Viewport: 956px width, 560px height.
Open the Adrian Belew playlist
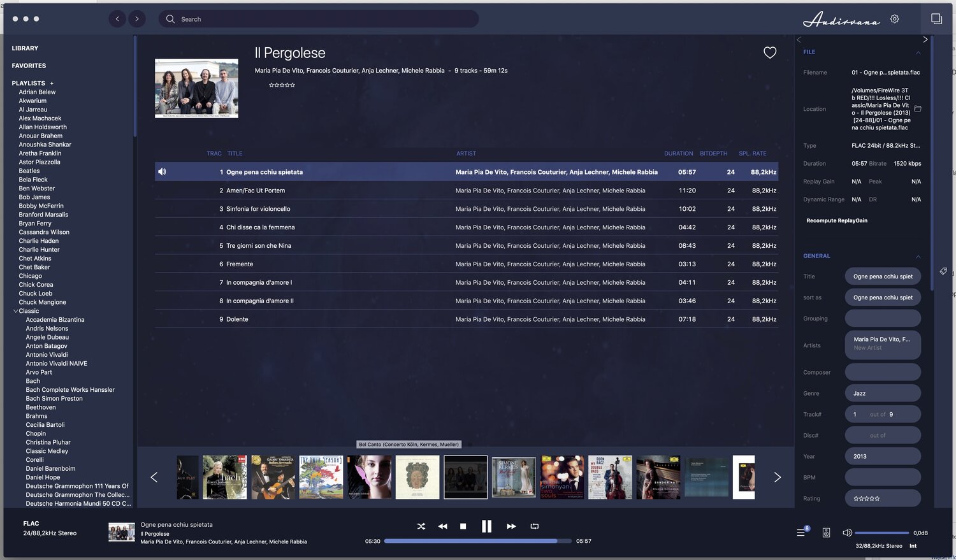pos(37,92)
